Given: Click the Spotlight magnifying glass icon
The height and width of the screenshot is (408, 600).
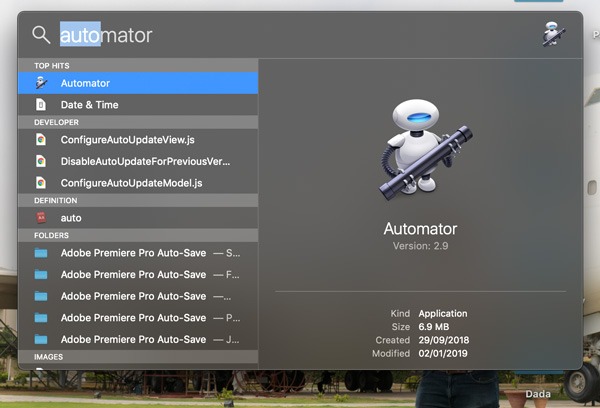Looking at the screenshot, I should 41,35.
